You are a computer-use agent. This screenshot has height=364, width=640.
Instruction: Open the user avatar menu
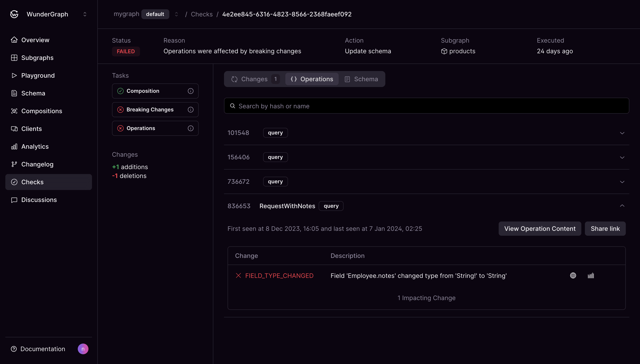coord(83,349)
